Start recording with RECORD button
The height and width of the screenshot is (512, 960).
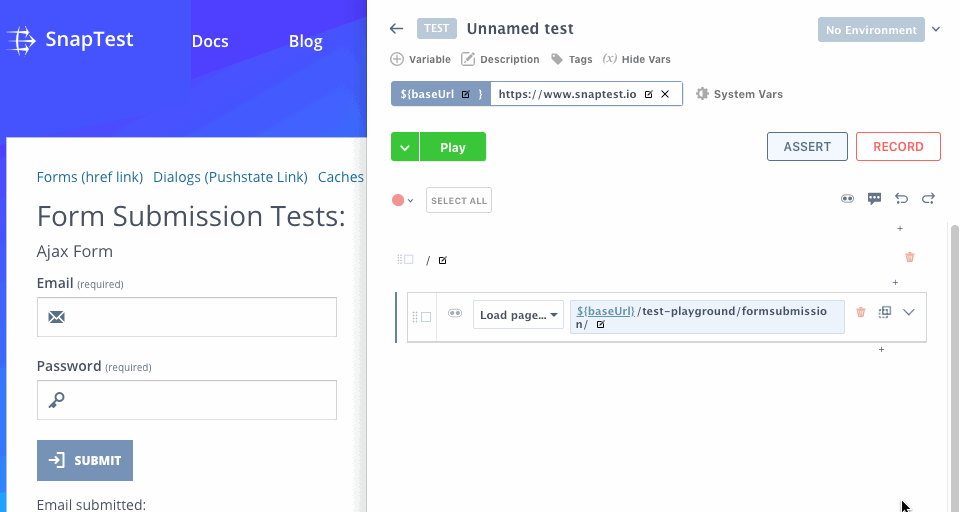point(898,147)
